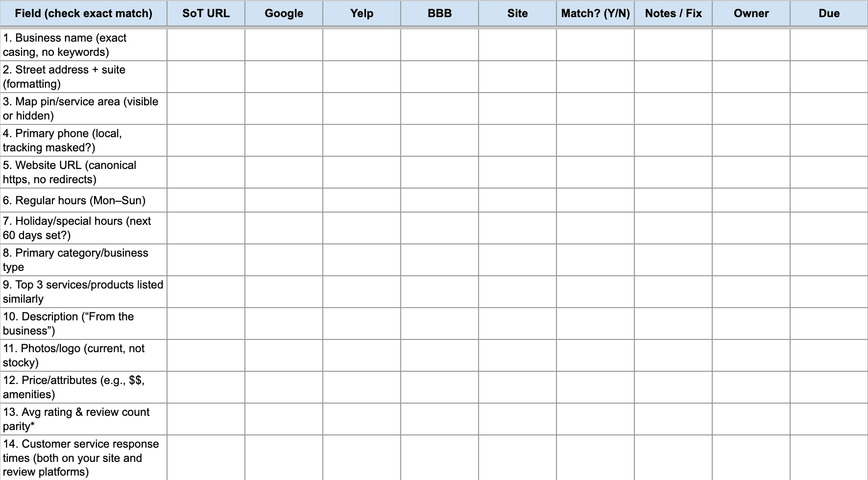Select the Yelp column header
The height and width of the screenshot is (480, 868).
click(362, 13)
